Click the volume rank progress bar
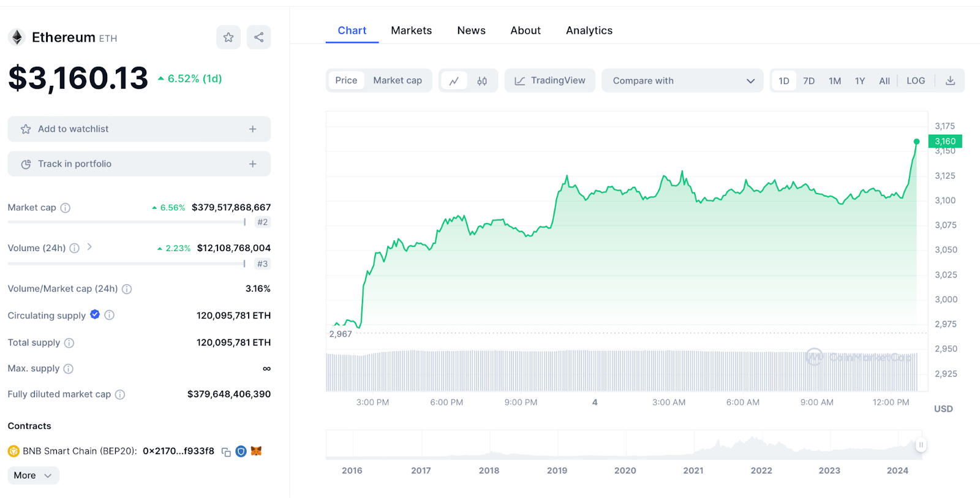This screenshot has height=498, width=980. pyautogui.click(x=127, y=264)
